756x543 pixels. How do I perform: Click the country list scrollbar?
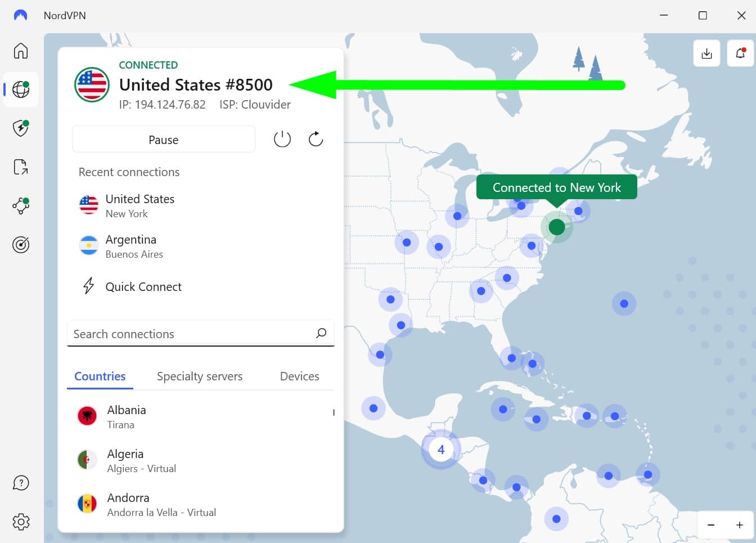334,412
